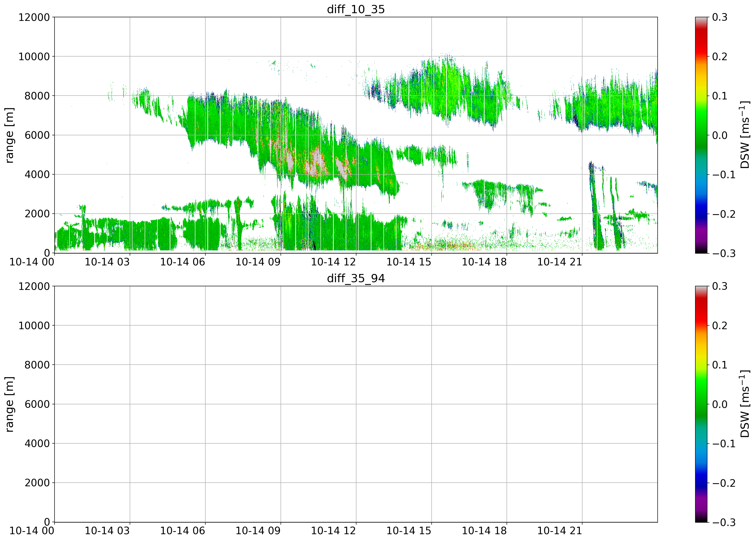Click the colorbar beside the diff_35_94 plot
756x541 pixels.
(701, 404)
